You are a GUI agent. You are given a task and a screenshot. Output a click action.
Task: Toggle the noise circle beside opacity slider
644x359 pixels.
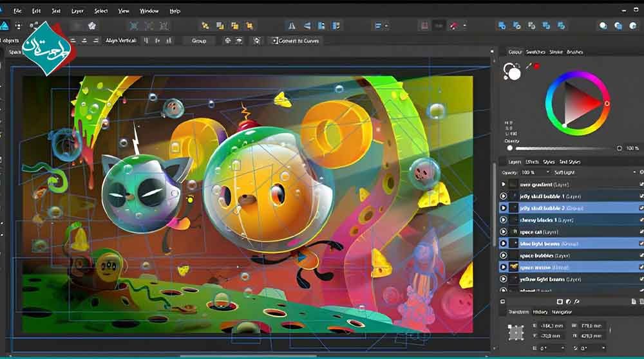point(620,148)
